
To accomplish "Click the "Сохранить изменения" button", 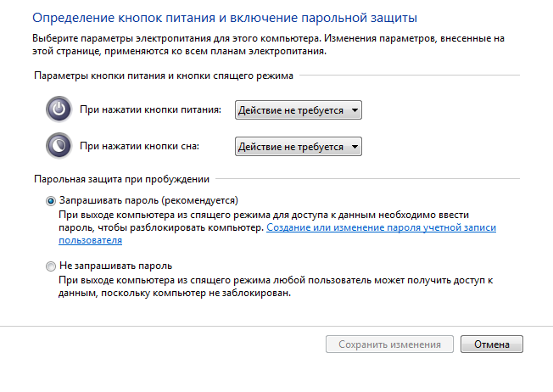I will [x=389, y=344].
